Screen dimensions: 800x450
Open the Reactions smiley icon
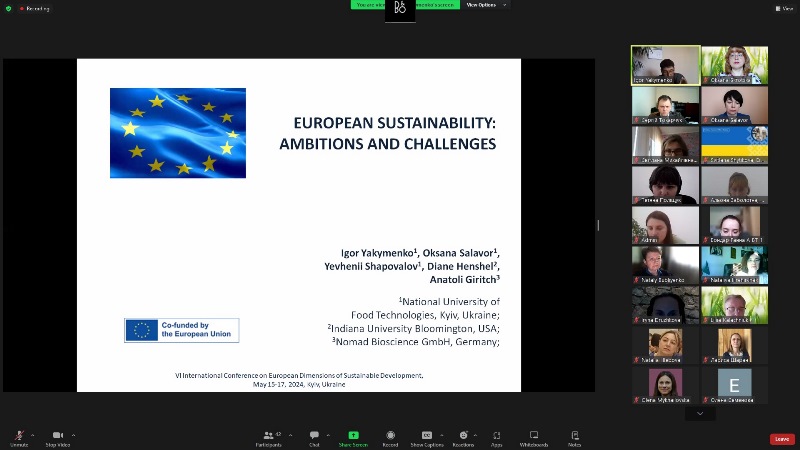pos(463,435)
